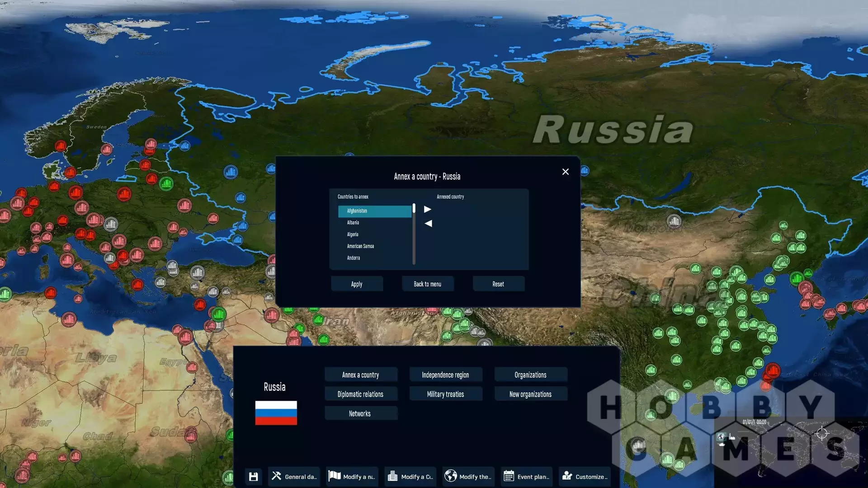Select the globe view icon on minimap
The image size is (868, 488).
click(x=721, y=436)
